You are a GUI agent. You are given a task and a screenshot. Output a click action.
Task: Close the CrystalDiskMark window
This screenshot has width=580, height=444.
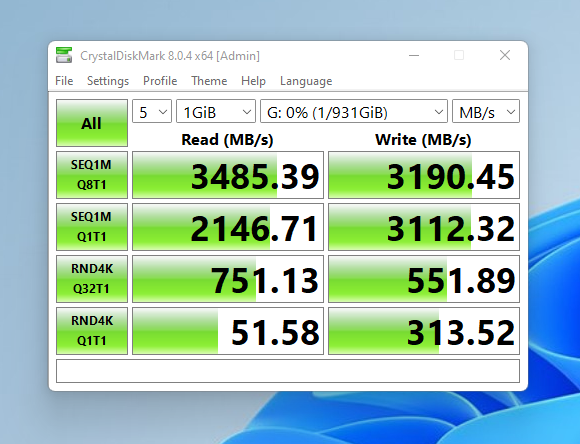point(505,56)
